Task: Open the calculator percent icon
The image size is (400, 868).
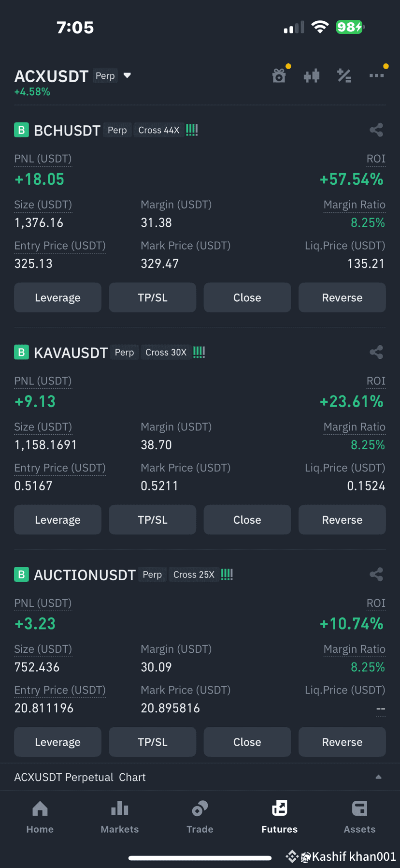Action: pyautogui.click(x=344, y=75)
